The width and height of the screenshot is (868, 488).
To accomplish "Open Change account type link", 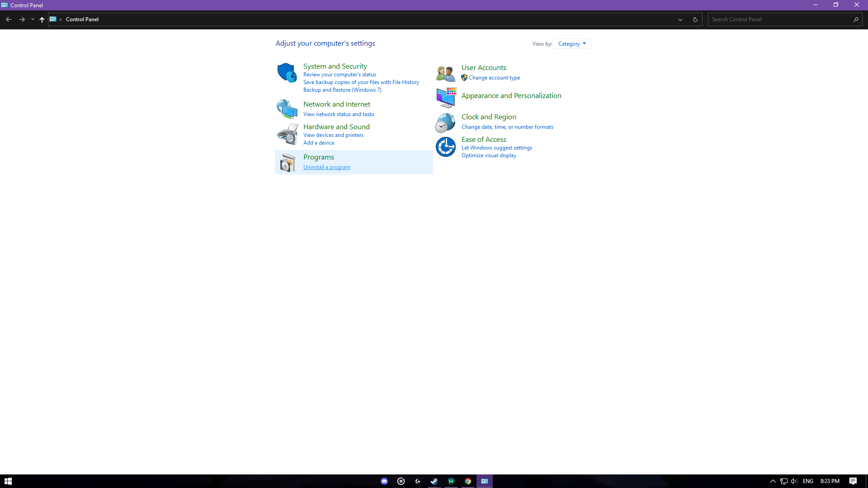I will tap(494, 78).
